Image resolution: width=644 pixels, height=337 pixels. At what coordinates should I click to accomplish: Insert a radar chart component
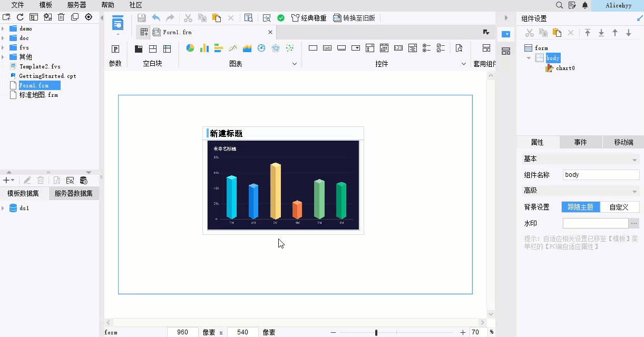276,48
